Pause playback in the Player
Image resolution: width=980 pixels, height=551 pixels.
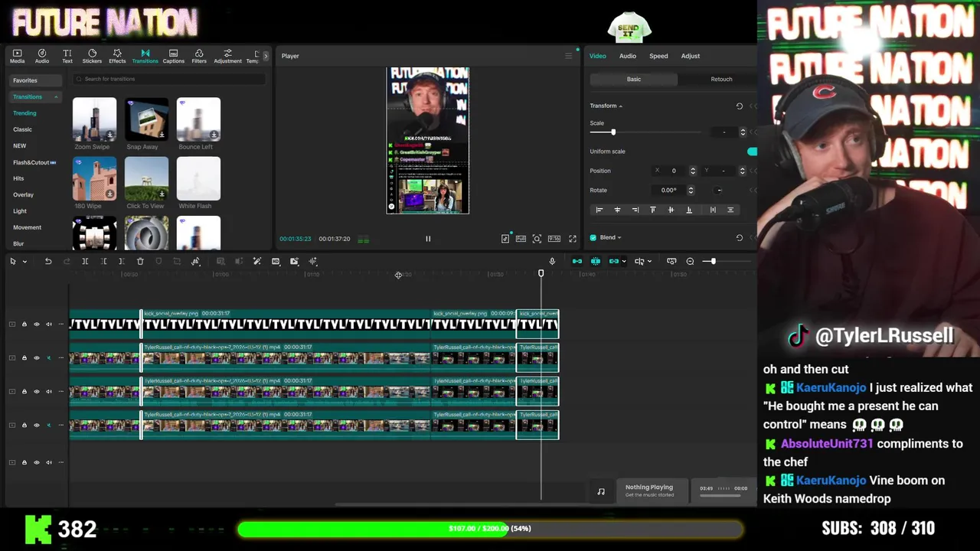pos(428,239)
